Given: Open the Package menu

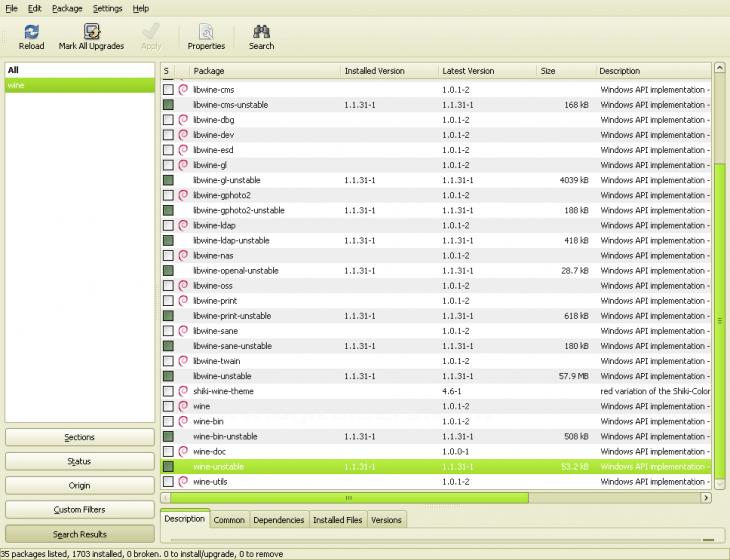Looking at the screenshot, I should 67,8.
